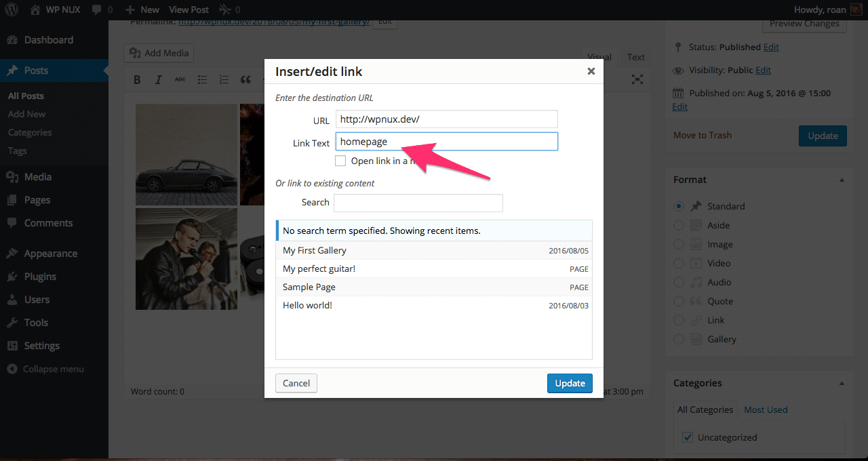Open the comments bubble in admin bar

pos(102,9)
